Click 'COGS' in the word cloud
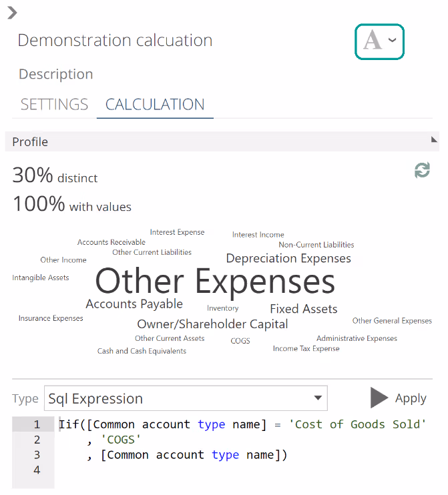 (x=240, y=341)
